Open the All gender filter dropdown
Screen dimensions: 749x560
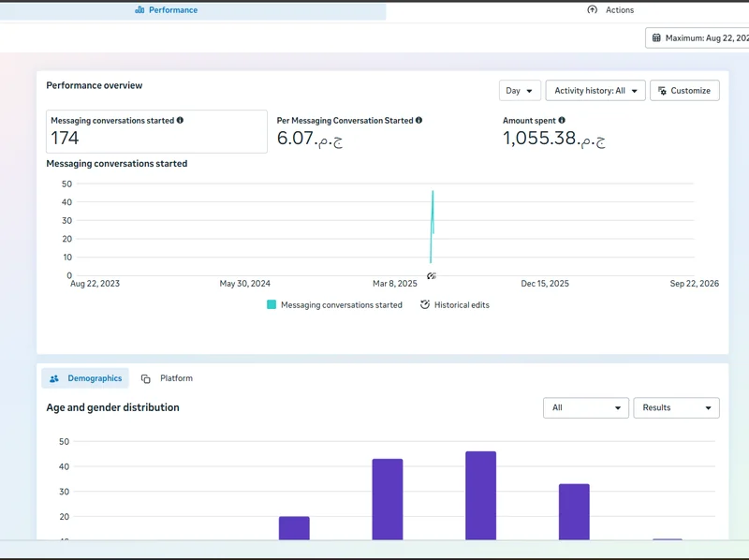tap(586, 407)
